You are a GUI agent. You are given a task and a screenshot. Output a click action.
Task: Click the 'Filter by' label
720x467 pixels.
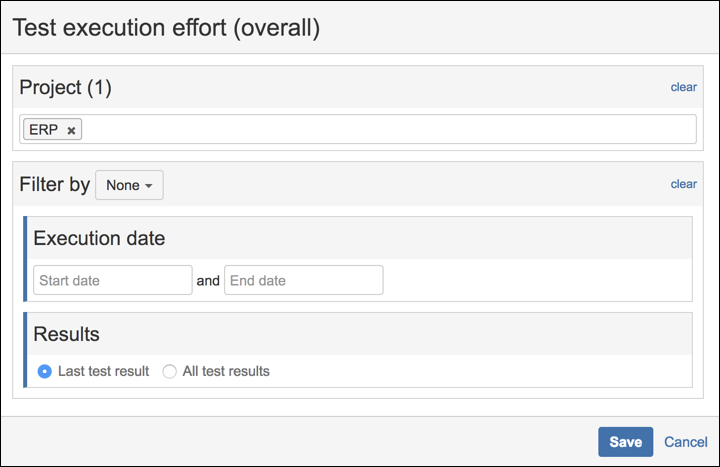pos(55,185)
